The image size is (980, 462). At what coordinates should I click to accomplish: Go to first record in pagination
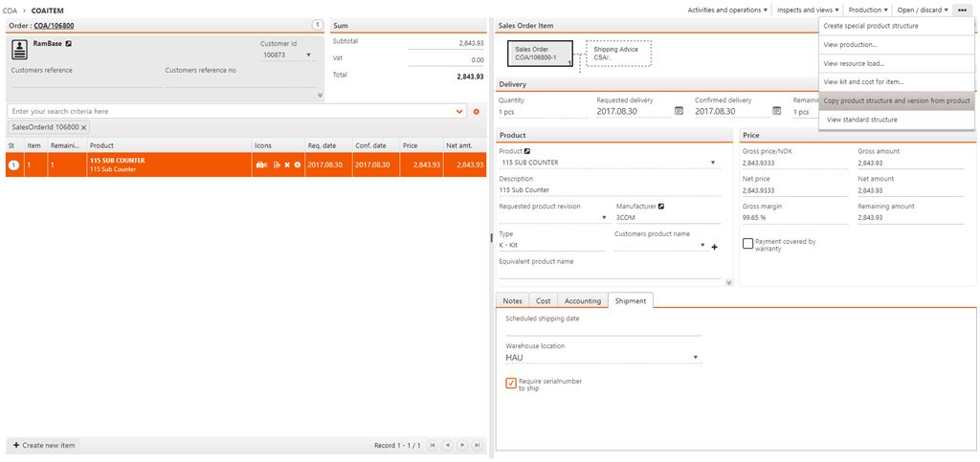(x=433, y=445)
